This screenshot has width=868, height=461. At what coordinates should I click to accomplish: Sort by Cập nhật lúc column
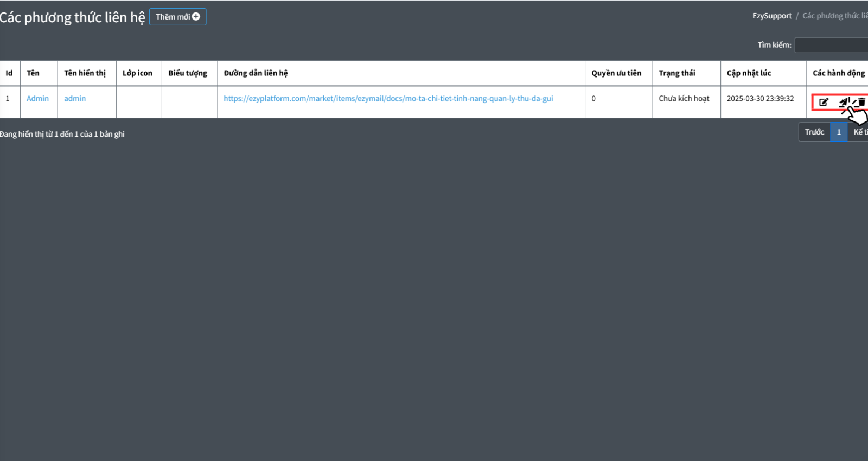coord(749,73)
